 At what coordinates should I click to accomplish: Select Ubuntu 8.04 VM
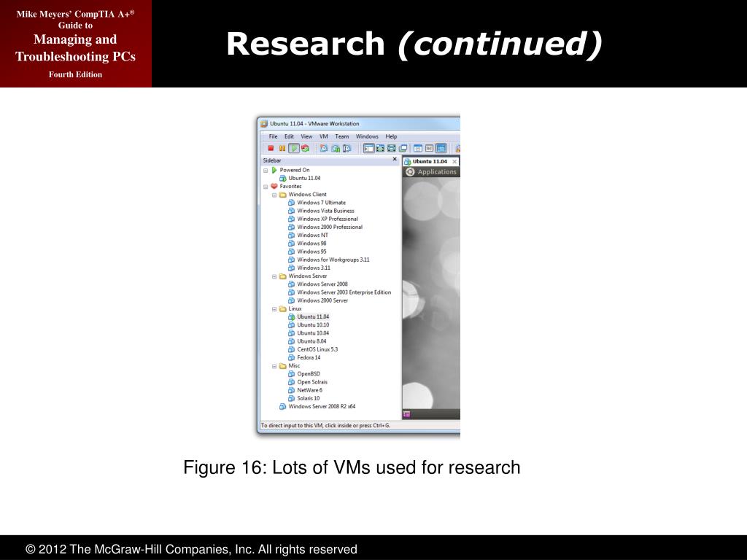(x=311, y=341)
